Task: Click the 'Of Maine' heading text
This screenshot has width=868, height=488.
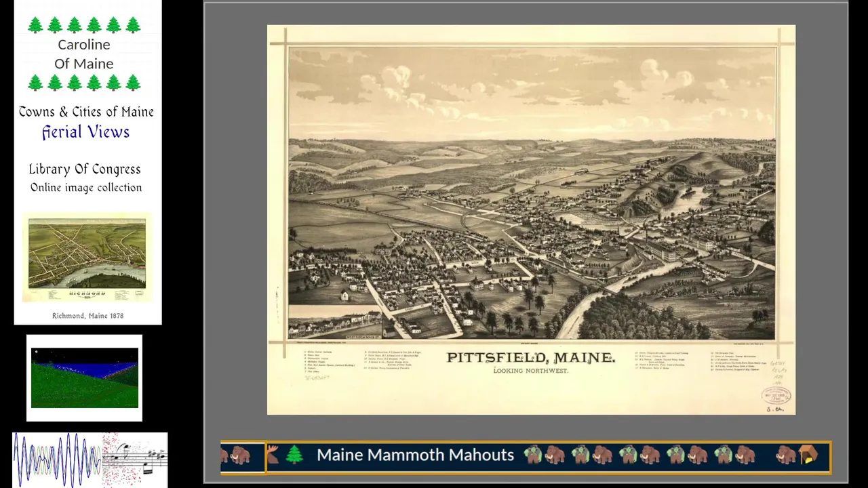Action: coord(84,64)
